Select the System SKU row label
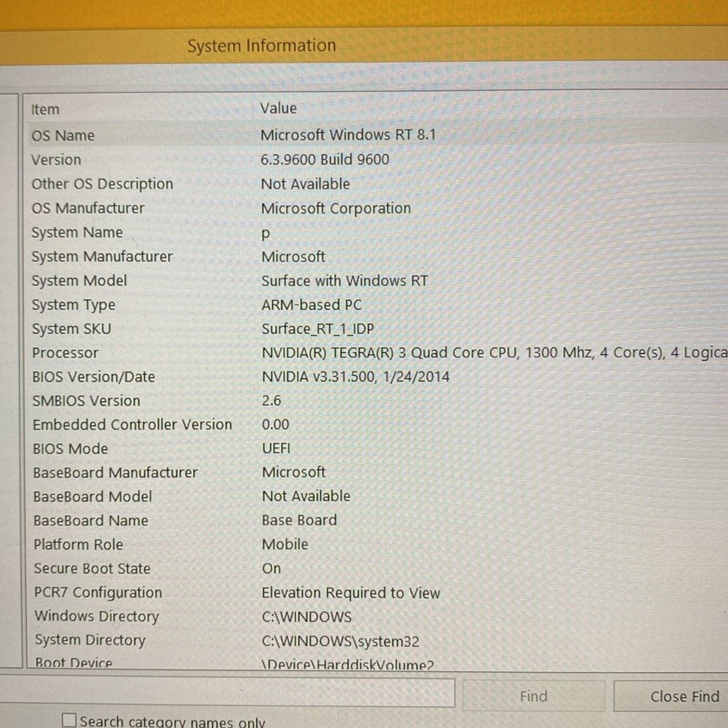Image resolution: width=728 pixels, height=728 pixels. click(71, 329)
